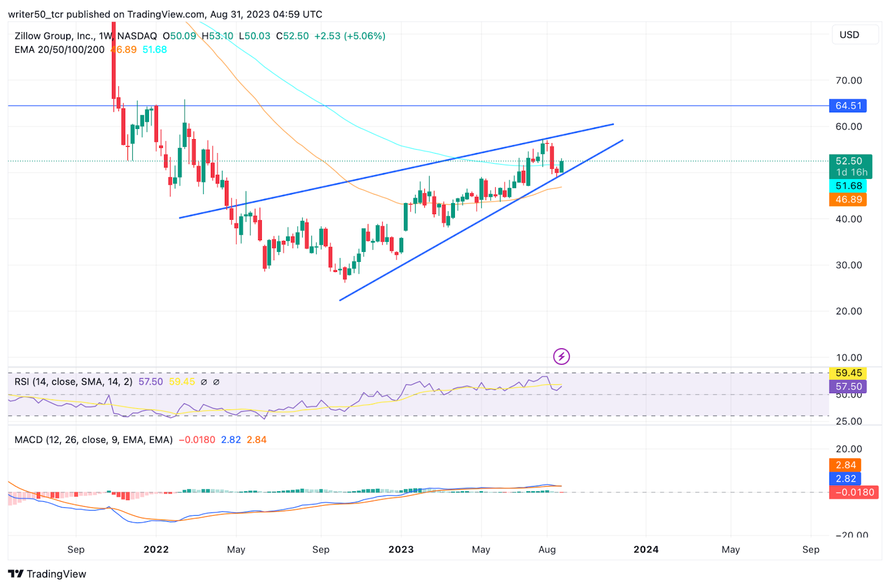Click the yellow 59.45 RSI value label

pos(848,373)
